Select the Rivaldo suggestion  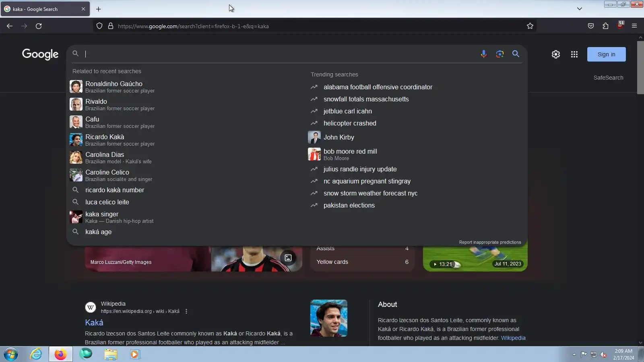pos(185,104)
